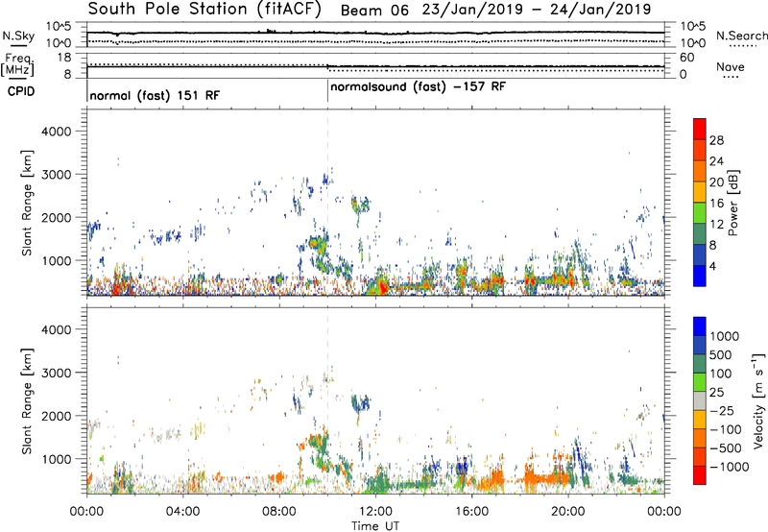Click the '-100' velocity scale value
Viewport: 768px width, 532px height.
coord(725,429)
